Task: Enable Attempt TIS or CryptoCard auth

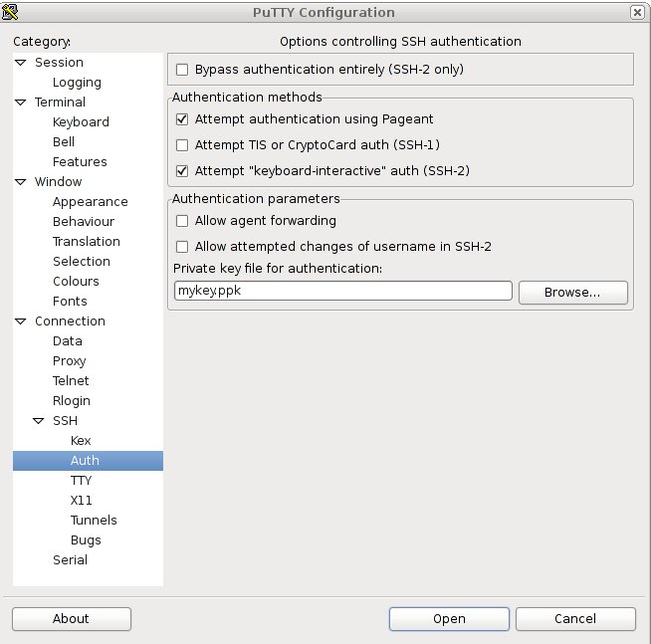Action: pos(182,145)
